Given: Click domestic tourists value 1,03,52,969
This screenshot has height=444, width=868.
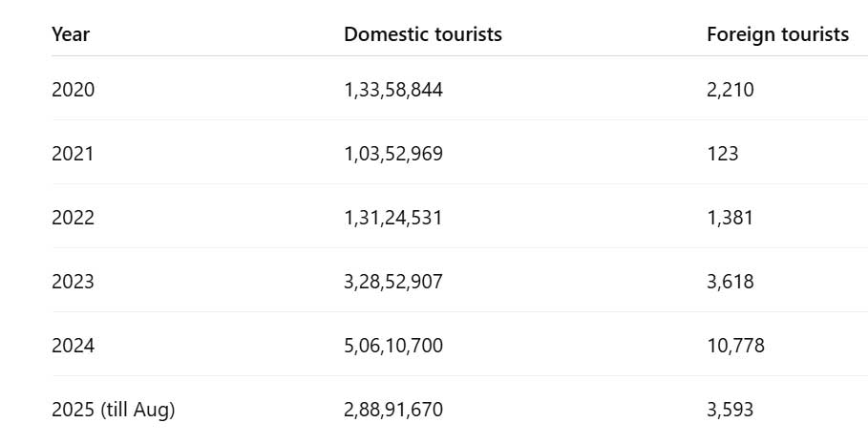Looking at the screenshot, I should click(x=393, y=154).
